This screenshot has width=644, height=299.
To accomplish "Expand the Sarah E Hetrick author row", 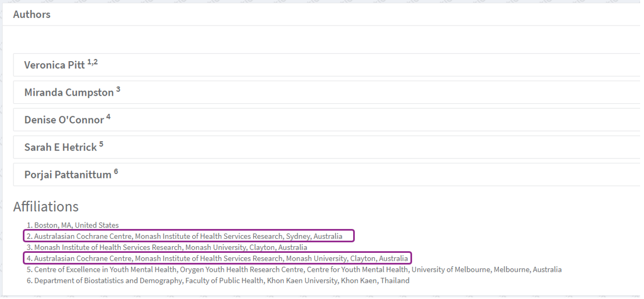I will click(60, 147).
